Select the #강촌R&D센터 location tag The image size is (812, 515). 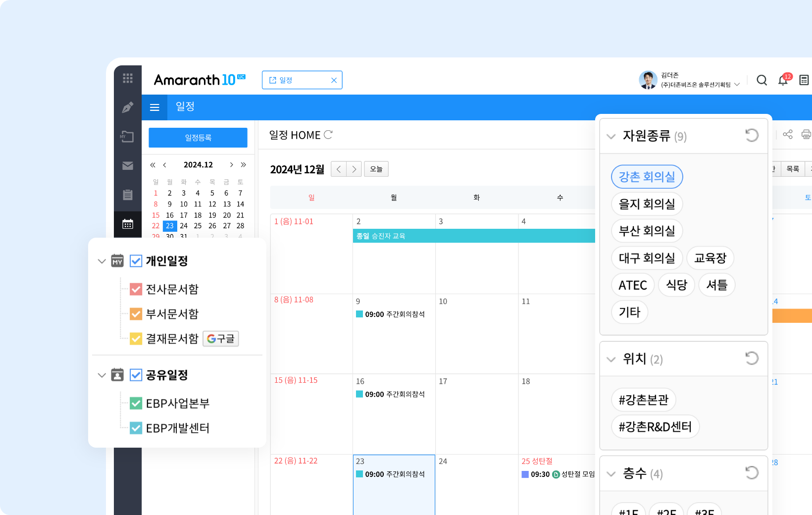click(655, 427)
